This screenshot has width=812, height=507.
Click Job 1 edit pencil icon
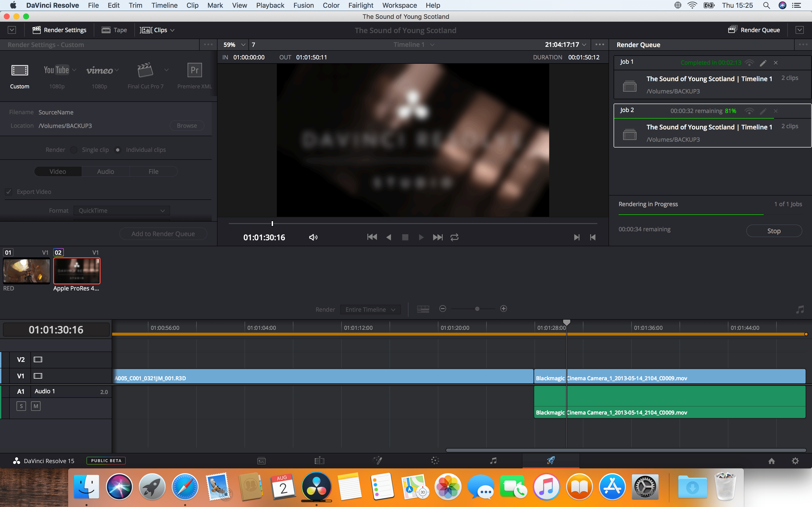point(763,63)
